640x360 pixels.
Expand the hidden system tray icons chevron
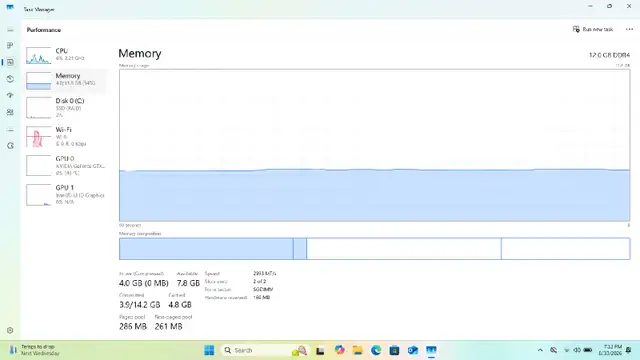[x=540, y=350]
